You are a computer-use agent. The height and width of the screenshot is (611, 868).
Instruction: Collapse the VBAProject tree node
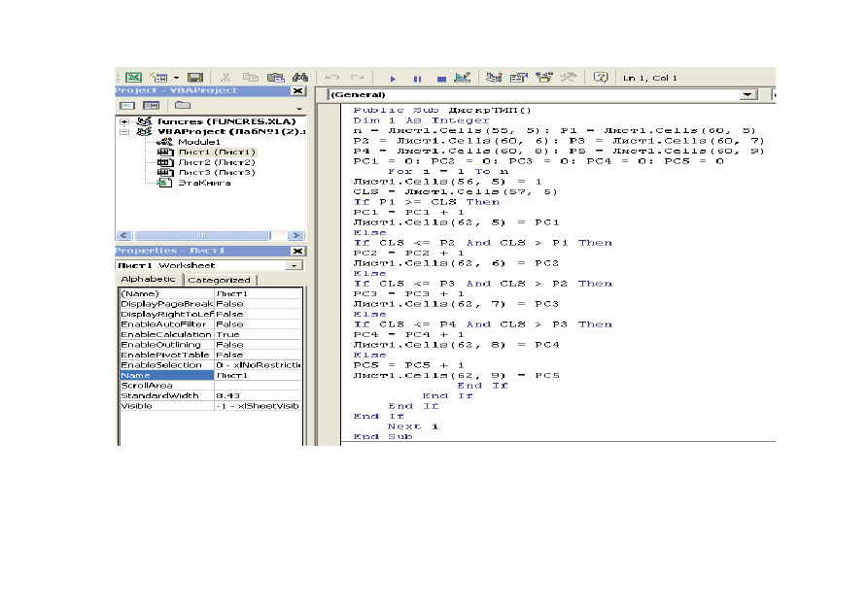coord(124,132)
